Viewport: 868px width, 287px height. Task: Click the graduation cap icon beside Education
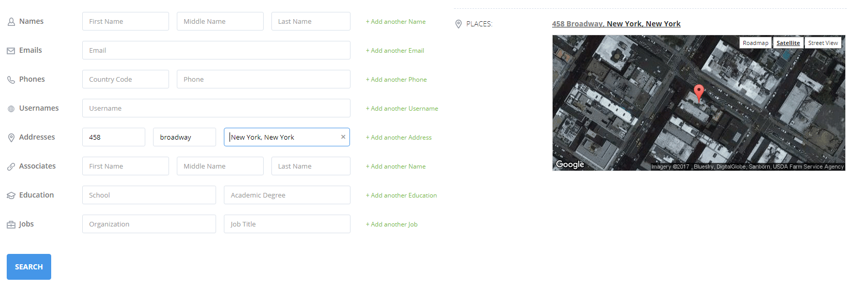coord(11,195)
